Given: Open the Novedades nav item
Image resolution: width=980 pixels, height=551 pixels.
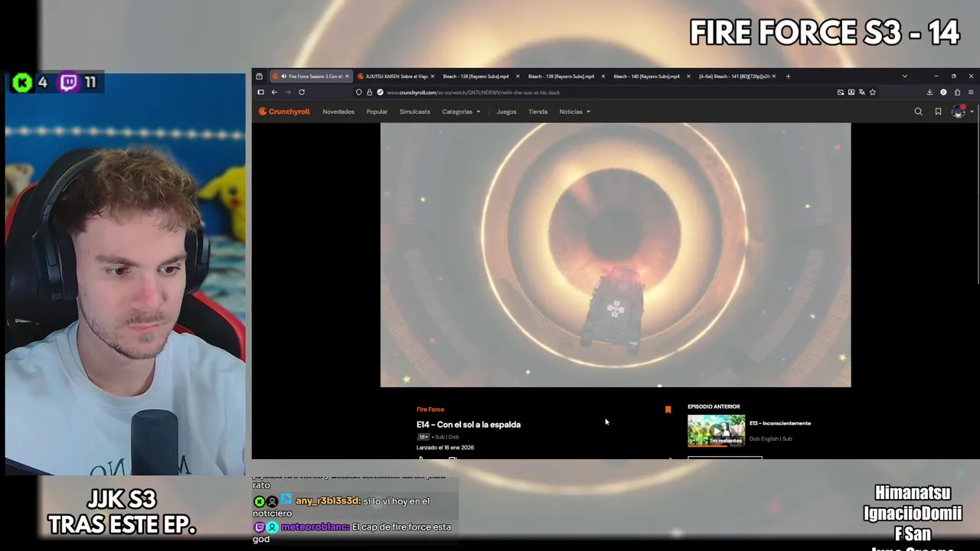Looking at the screenshot, I should pyautogui.click(x=338, y=112).
